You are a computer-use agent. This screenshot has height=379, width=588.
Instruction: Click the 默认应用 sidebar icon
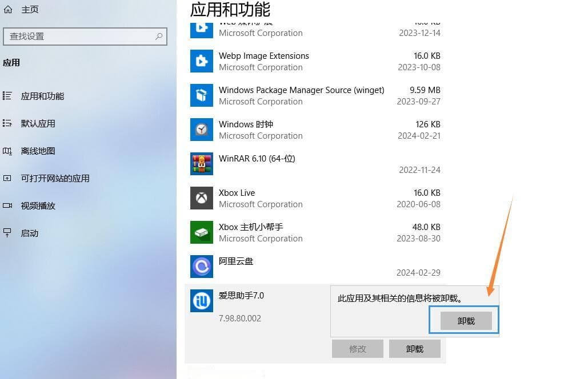point(7,123)
